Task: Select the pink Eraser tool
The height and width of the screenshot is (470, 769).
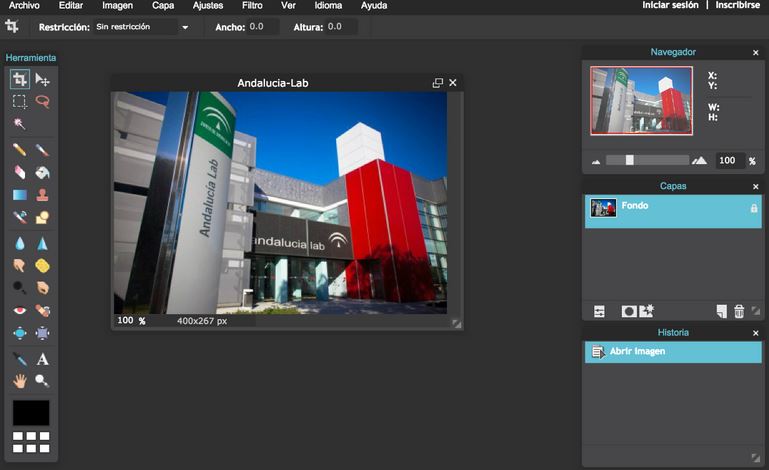Action: [20, 172]
